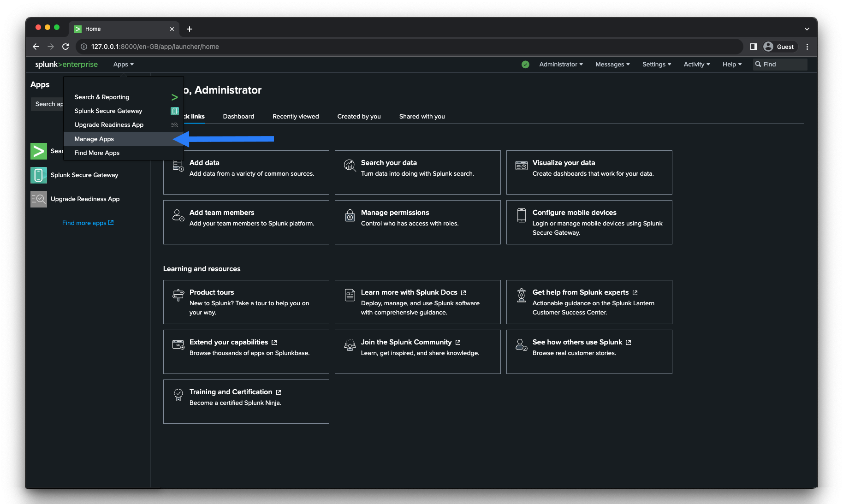
Task: Open the Settings dropdown menu
Action: point(656,65)
